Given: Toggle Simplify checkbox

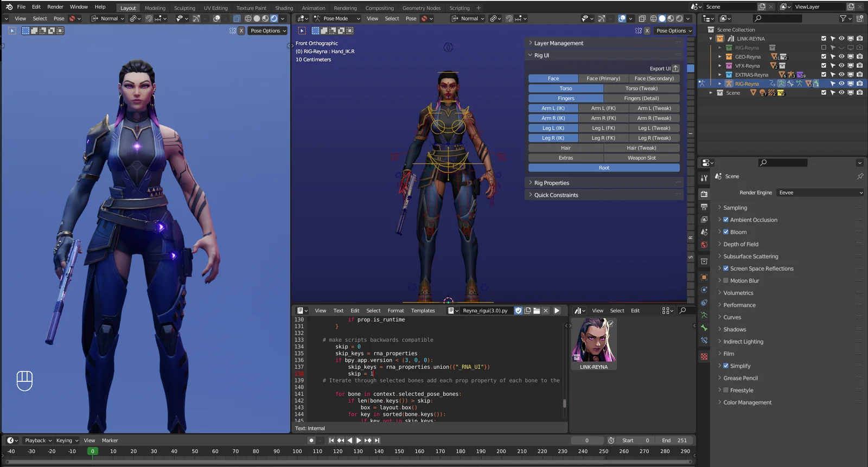Looking at the screenshot, I should click(726, 366).
